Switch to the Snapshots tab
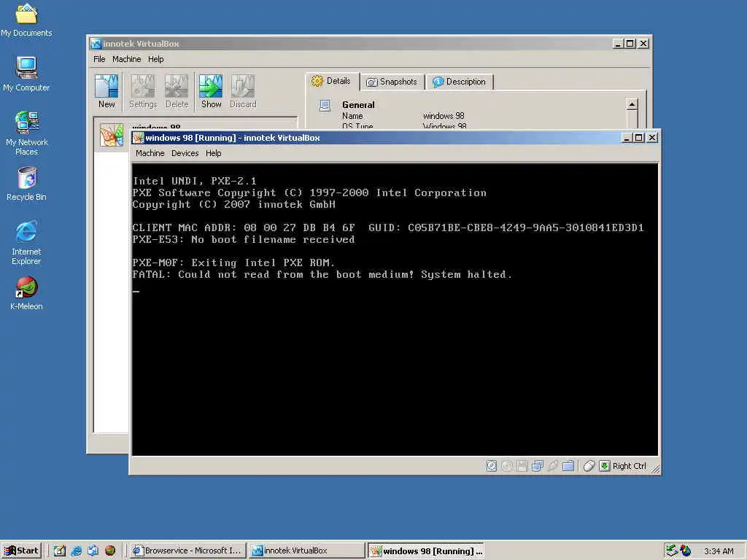747x560 pixels. [x=392, y=82]
